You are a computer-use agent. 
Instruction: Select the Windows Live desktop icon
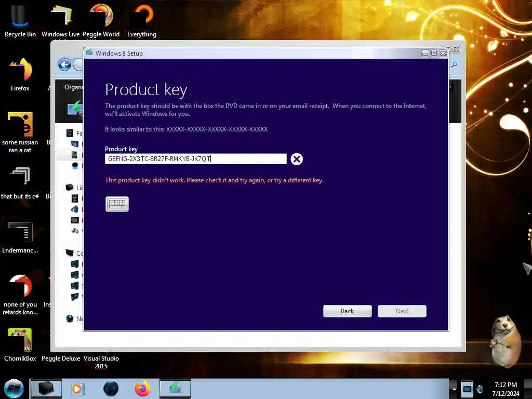pyautogui.click(x=61, y=21)
